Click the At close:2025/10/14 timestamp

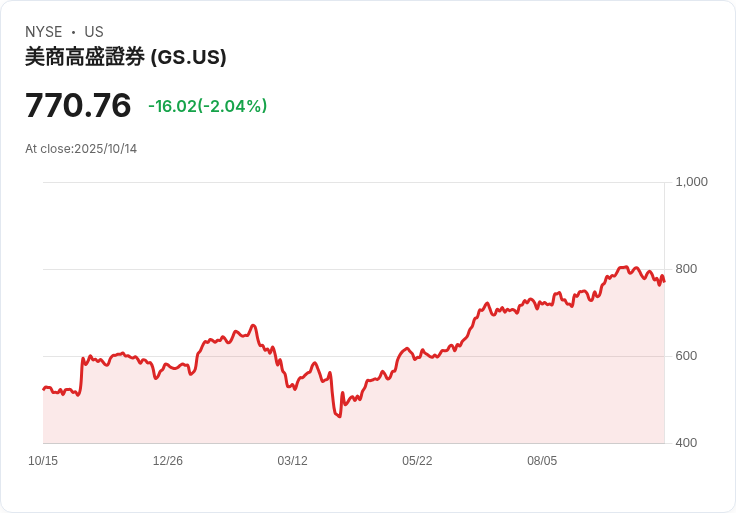81,149
